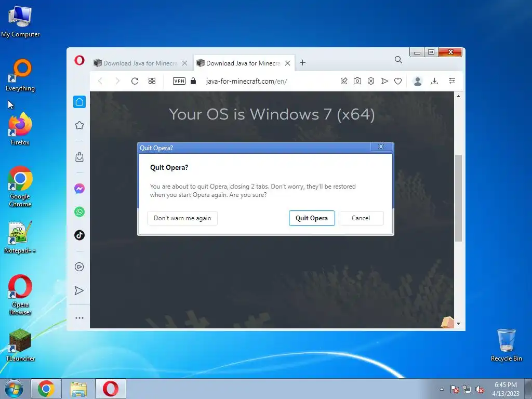Go forward to next page
Screen dimensions: 532x399
coord(117,81)
